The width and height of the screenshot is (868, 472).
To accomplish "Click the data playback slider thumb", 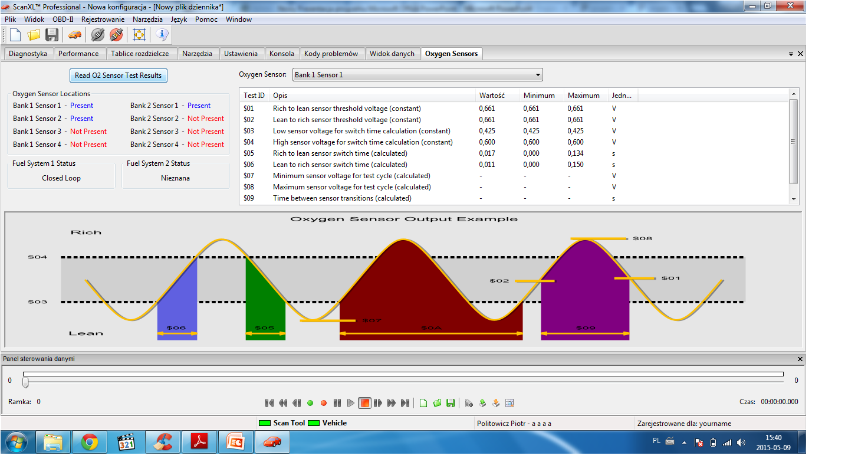I will [25, 383].
